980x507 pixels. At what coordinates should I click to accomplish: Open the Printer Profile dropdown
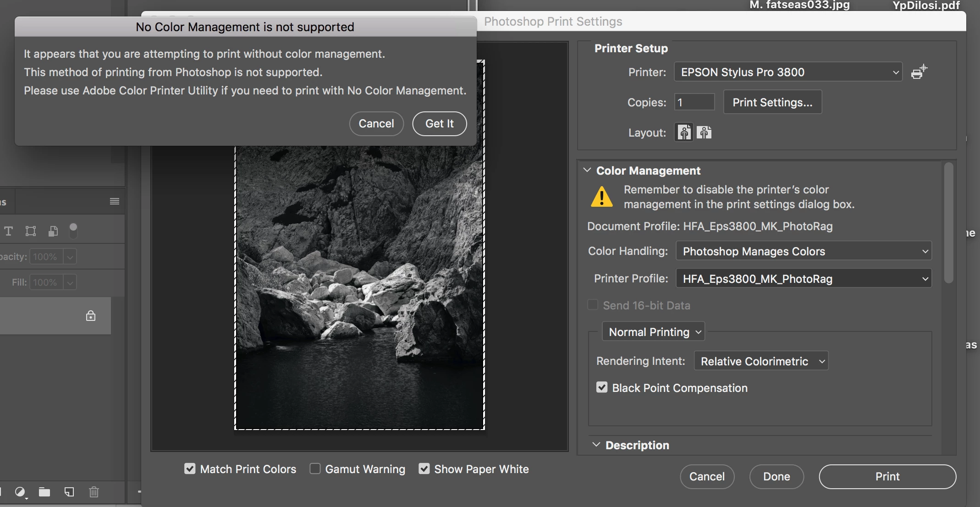coord(804,279)
